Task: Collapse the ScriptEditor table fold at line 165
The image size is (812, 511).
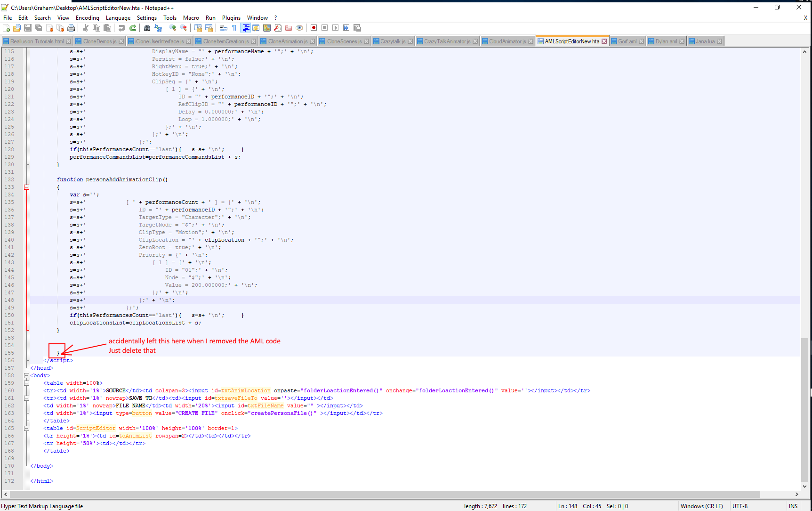Action: (x=27, y=428)
